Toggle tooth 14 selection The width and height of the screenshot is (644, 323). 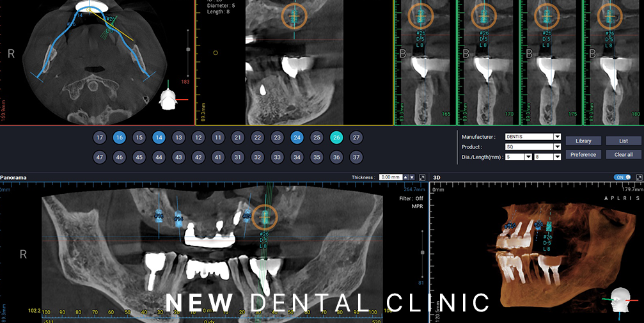point(159,138)
